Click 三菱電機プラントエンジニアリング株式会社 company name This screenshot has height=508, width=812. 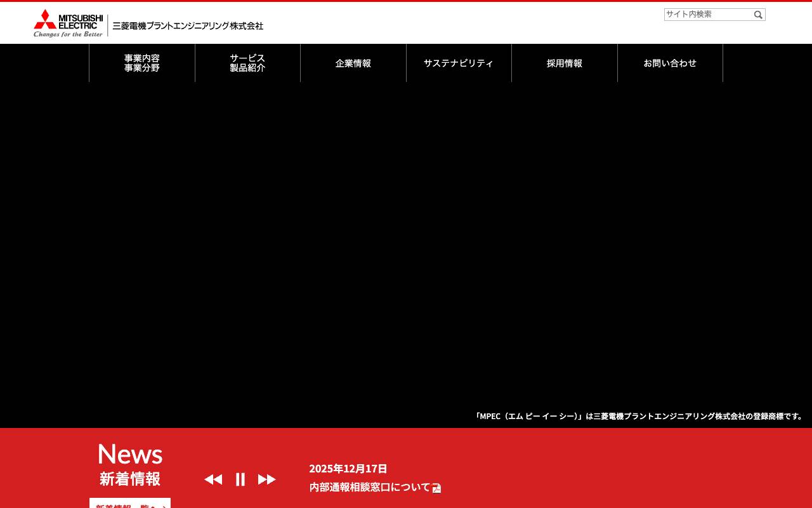(x=188, y=26)
